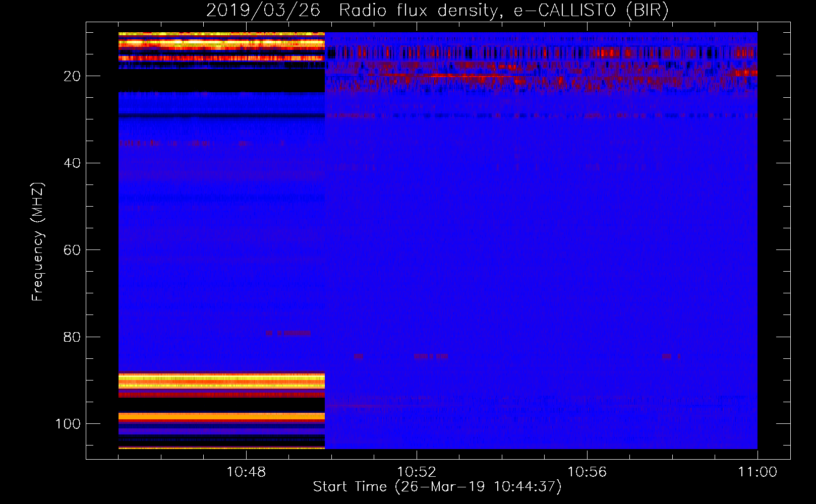Click the bright yellow band near 90 MHz

coord(221,381)
